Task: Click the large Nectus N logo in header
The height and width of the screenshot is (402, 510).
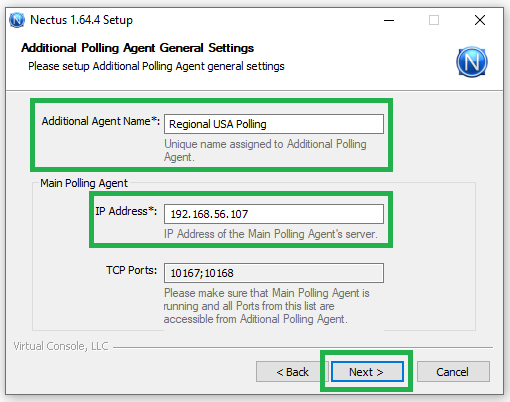Action: 472,62
